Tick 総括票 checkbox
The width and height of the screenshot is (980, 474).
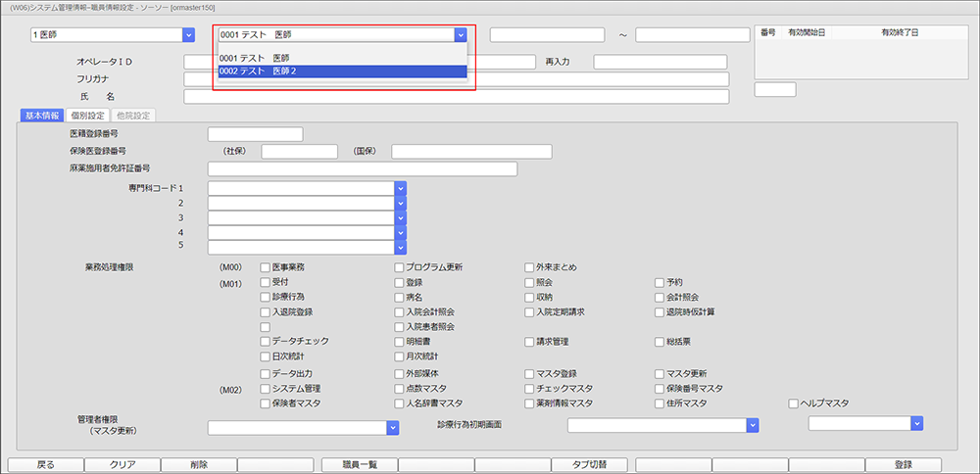tap(660, 342)
